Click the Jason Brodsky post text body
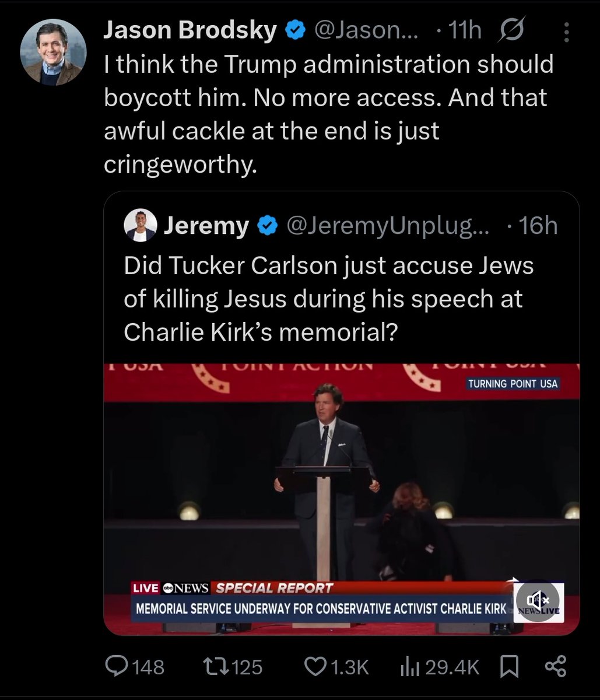The width and height of the screenshot is (600, 700). click(x=328, y=114)
